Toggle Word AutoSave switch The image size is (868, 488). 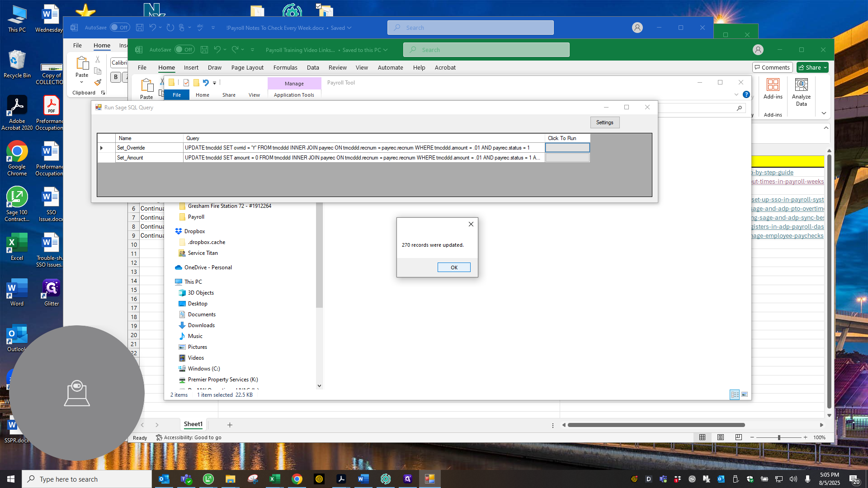120,28
